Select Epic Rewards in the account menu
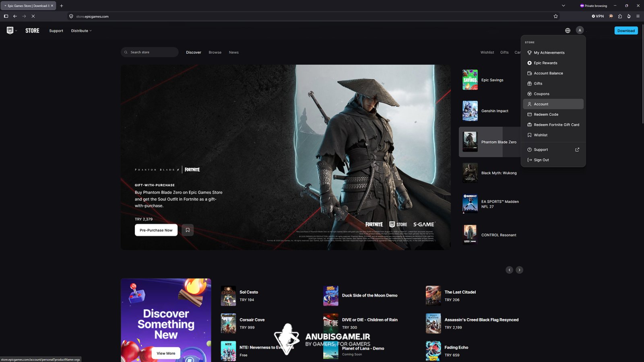The image size is (644, 362). click(553, 63)
